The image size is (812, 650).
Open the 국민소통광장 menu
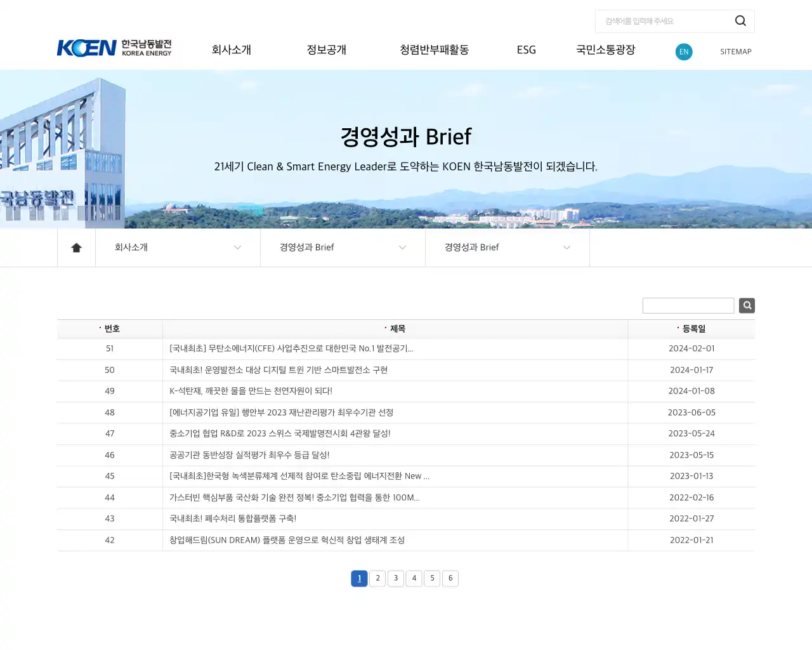(x=606, y=50)
